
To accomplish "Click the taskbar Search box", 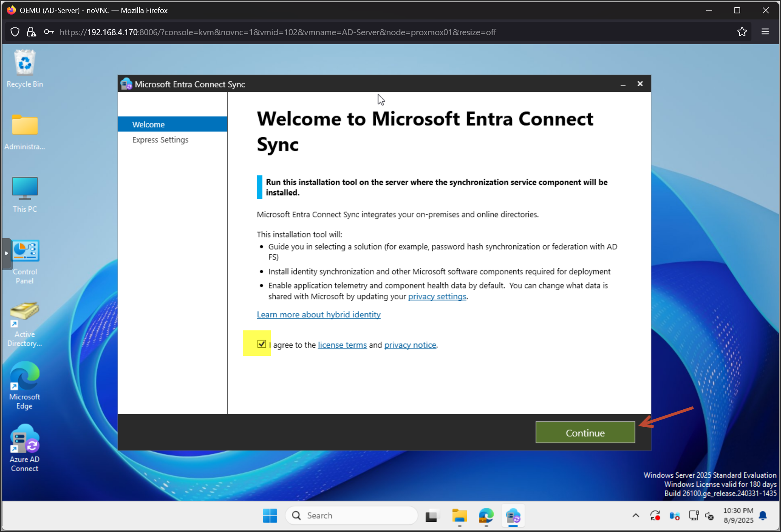I will point(351,515).
